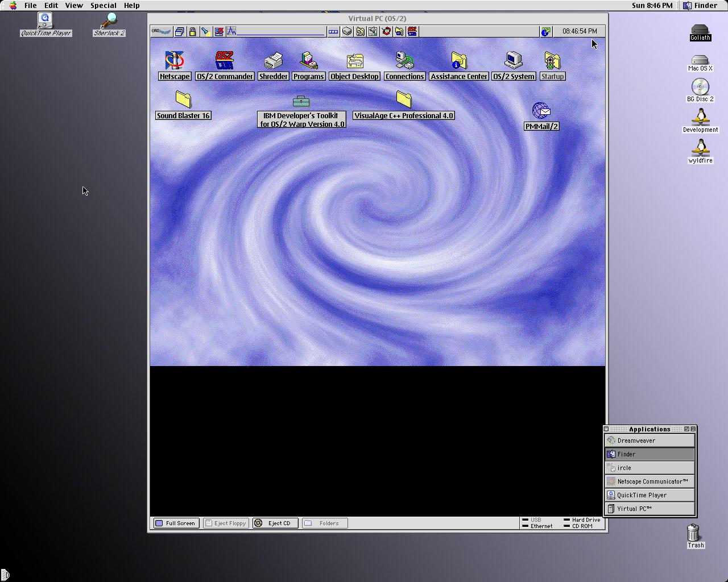Open the Special menu
728x582 pixels.
pyautogui.click(x=103, y=5)
